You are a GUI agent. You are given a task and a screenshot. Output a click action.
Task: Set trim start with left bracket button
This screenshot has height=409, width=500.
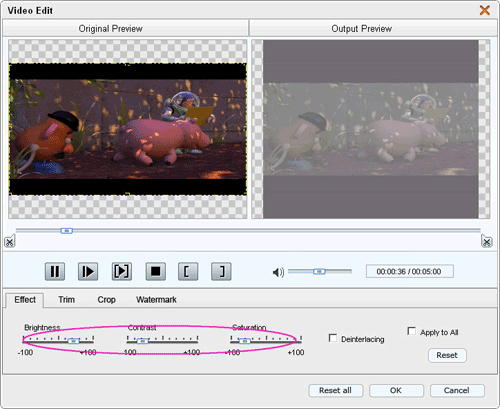188,271
